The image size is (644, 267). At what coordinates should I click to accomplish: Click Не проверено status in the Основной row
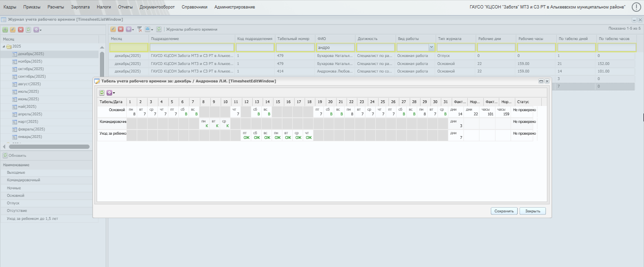click(524, 110)
